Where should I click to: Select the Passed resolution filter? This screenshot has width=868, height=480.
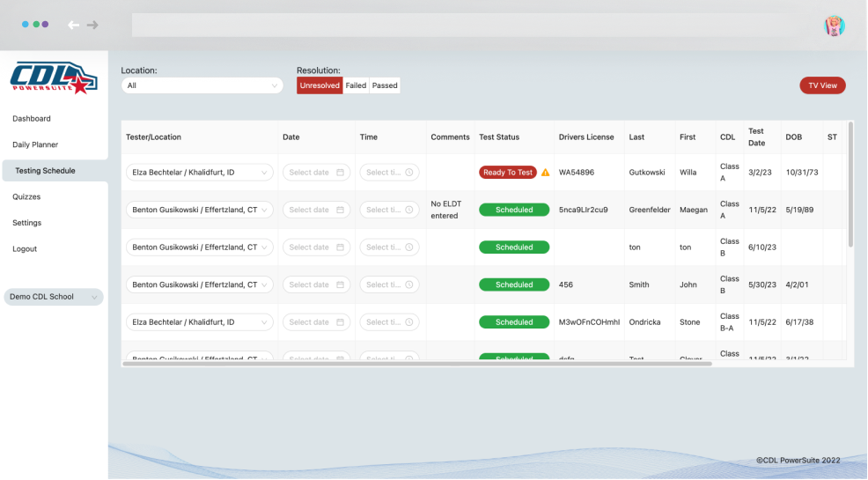[385, 85]
